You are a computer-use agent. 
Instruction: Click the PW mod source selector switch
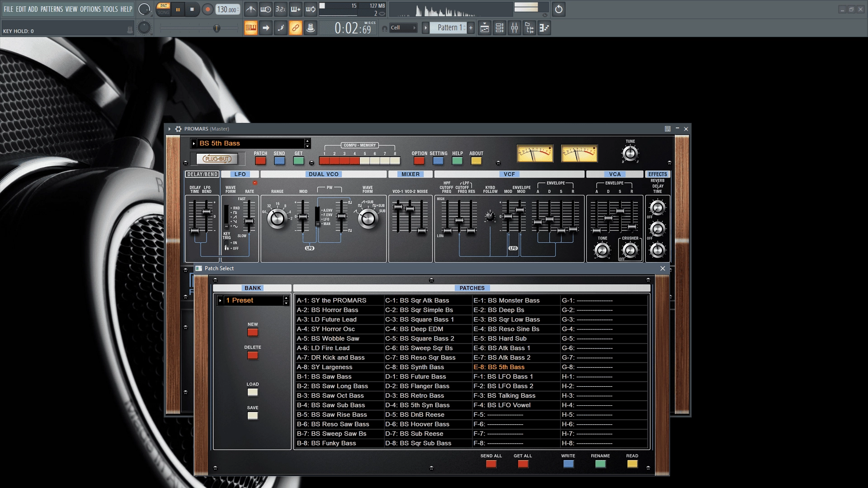[x=317, y=216]
